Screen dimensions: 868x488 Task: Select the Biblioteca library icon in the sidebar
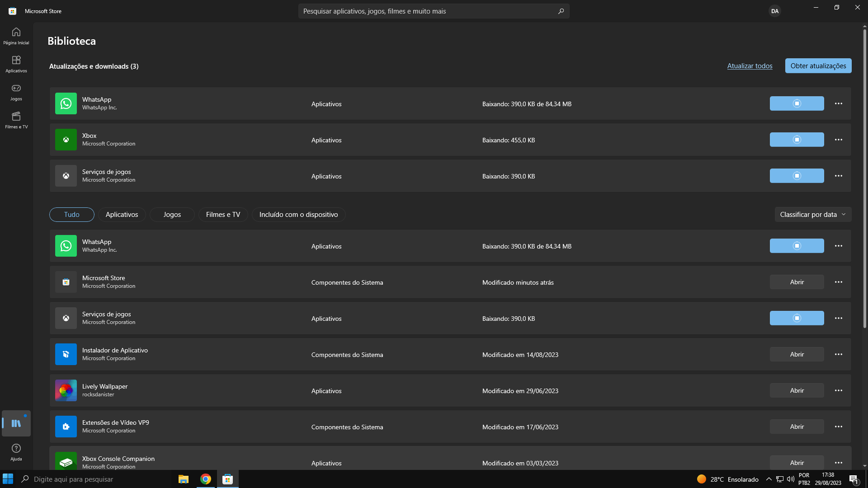click(x=16, y=423)
